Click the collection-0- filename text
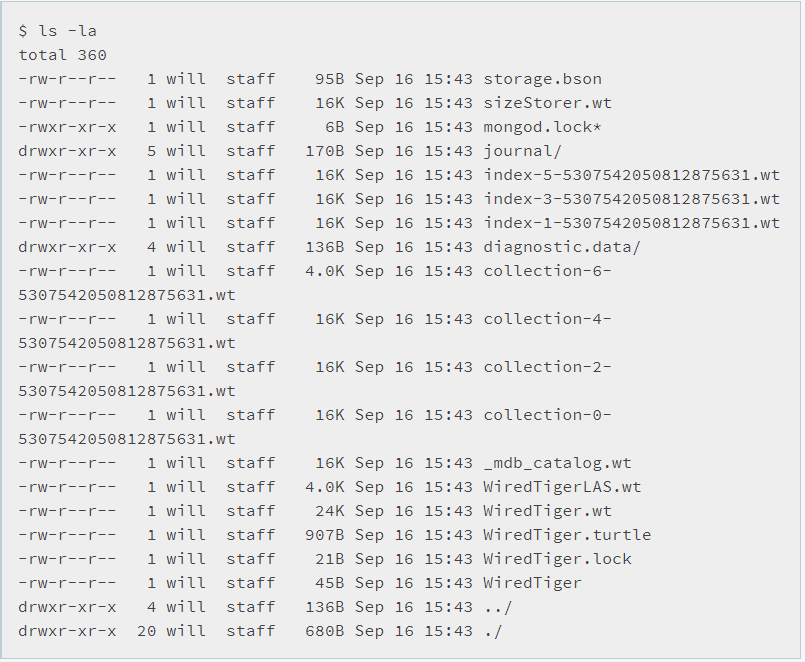This screenshot has width=805, height=662. (547, 415)
